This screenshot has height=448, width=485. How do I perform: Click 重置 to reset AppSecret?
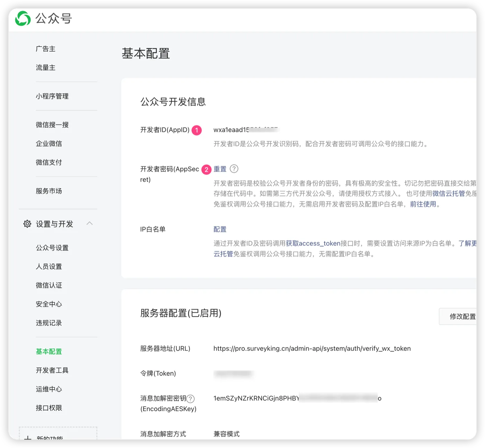[x=220, y=169]
